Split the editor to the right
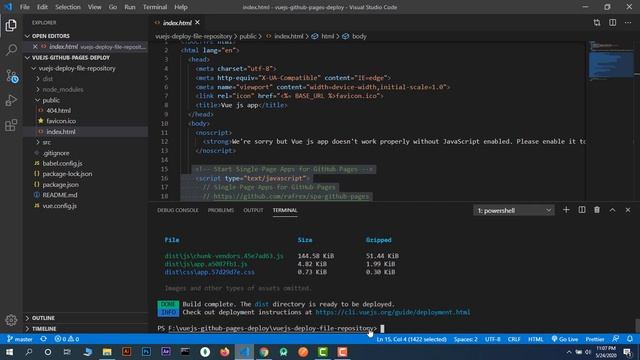 612,22
